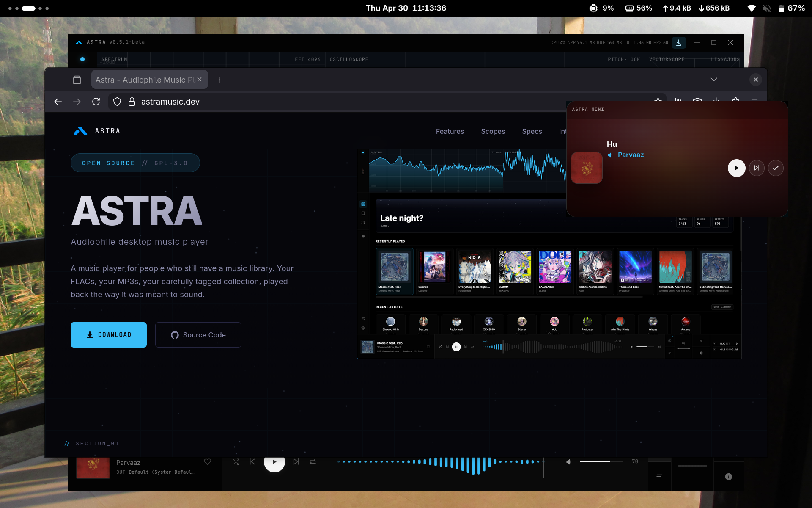Click the download update icon in Astra title bar
This screenshot has width=812, height=508.
(678, 43)
